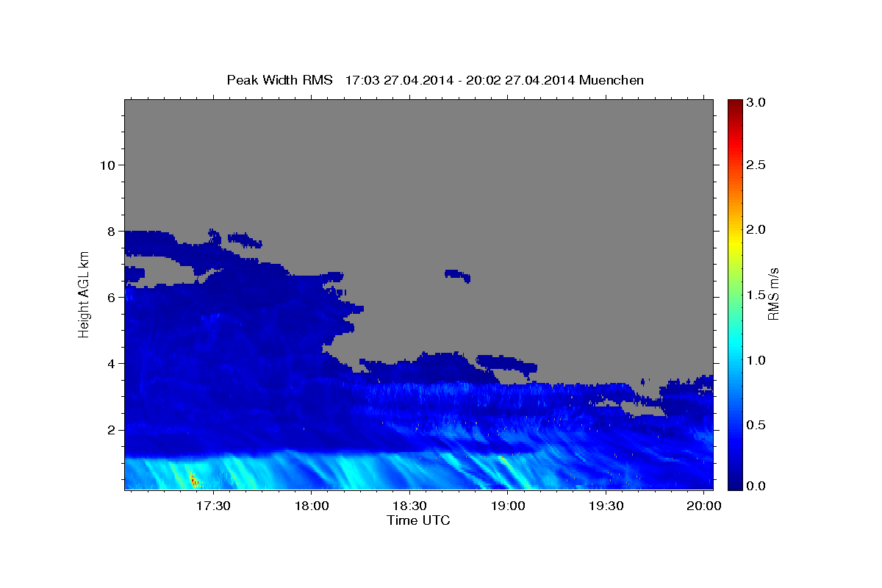Image resolution: width=882 pixels, height=588 pixels.
Task: Click the 'RMS m/s' colorbar label
Action: 773,294
